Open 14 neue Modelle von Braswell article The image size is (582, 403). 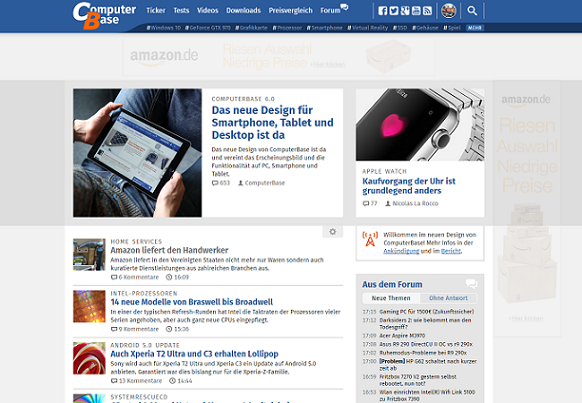192,302
